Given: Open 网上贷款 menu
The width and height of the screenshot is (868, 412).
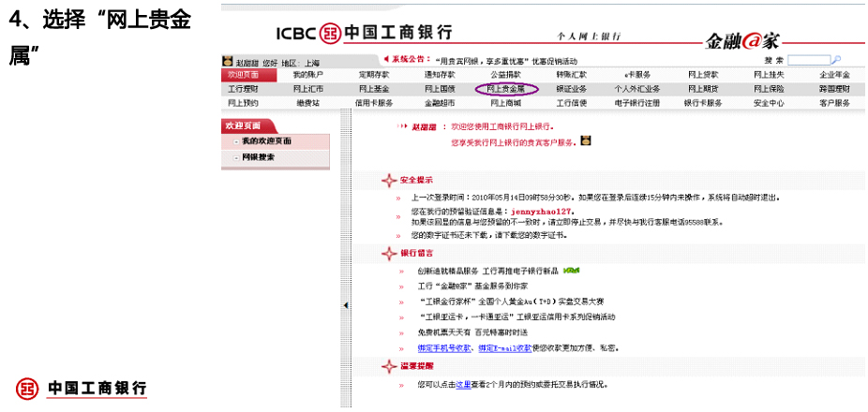Looking at the screenshot, I should coord(703,75).
